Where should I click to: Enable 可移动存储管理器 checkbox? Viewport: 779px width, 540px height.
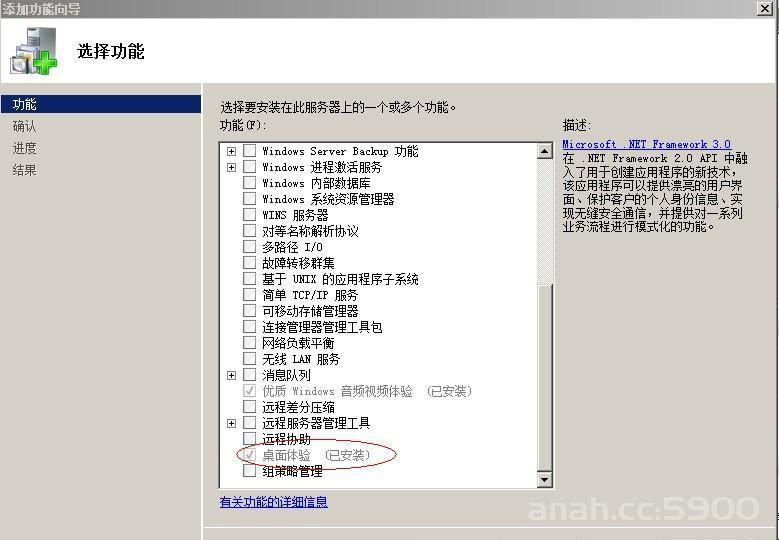pyautogui.click(x=249, y=310)
